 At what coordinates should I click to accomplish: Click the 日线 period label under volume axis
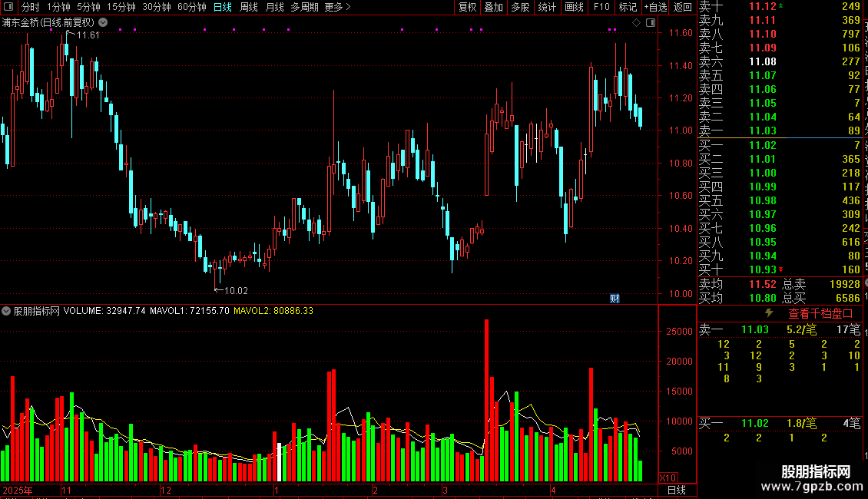[x=677, y=490]
